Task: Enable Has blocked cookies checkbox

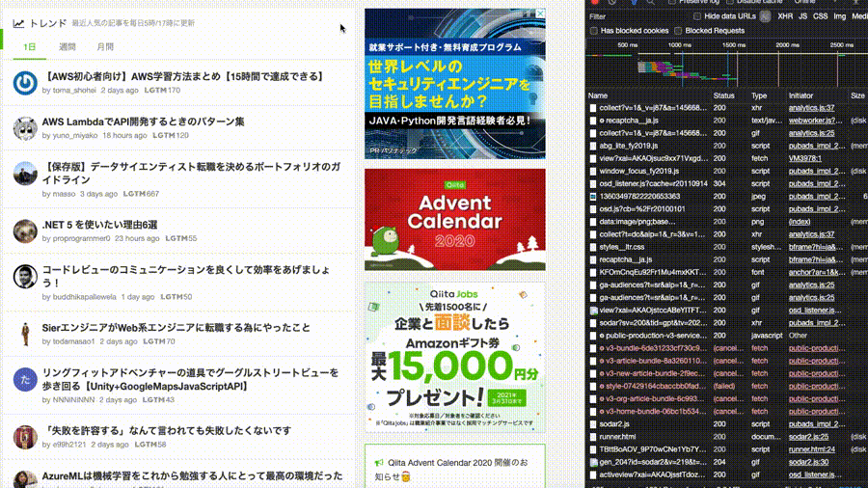Action: pos(594,31)
